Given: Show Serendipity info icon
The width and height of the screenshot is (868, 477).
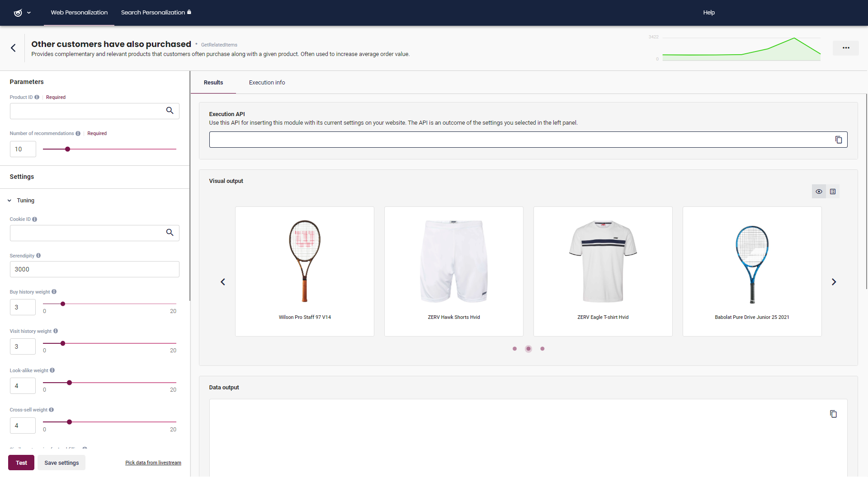Looking at the screenshot, I should [38, 256].
